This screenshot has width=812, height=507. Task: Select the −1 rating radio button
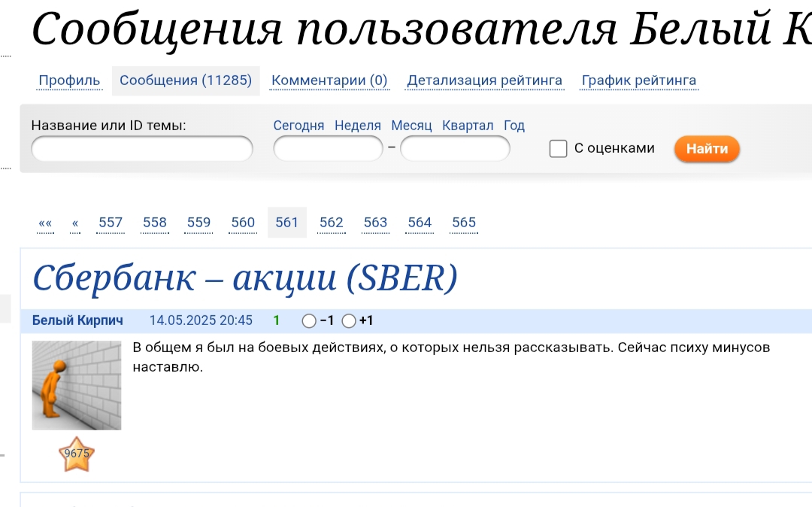pyautogui.click(x=309, y=321)
